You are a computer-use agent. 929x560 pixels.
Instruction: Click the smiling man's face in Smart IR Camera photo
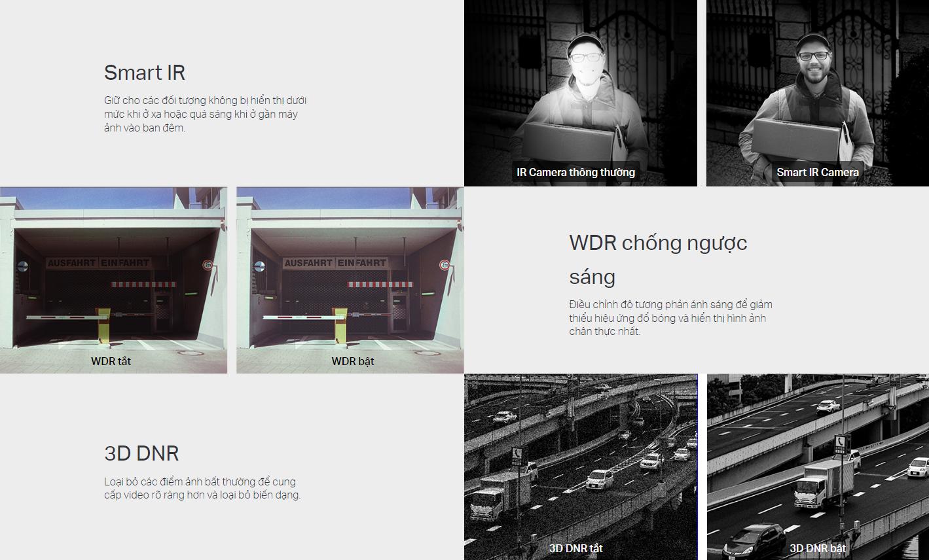pos(814,63)
